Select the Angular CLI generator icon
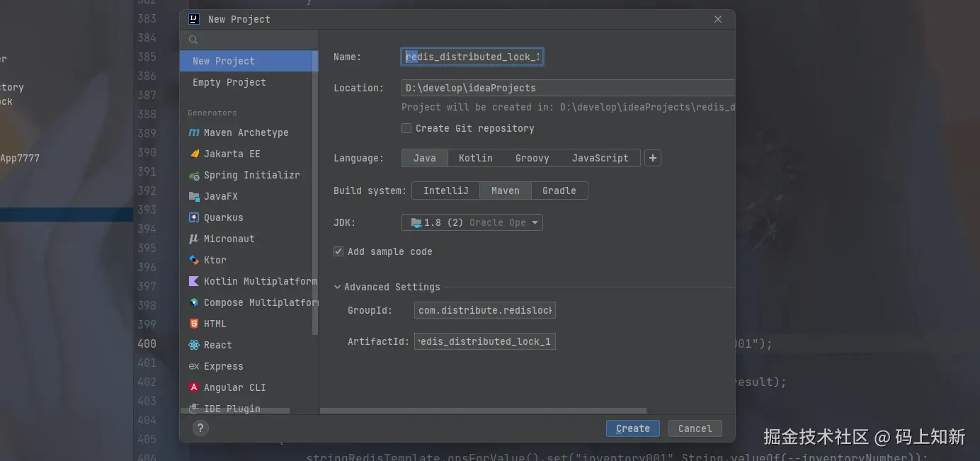Viewport: 980px width, 461px height. click(194, 387)
